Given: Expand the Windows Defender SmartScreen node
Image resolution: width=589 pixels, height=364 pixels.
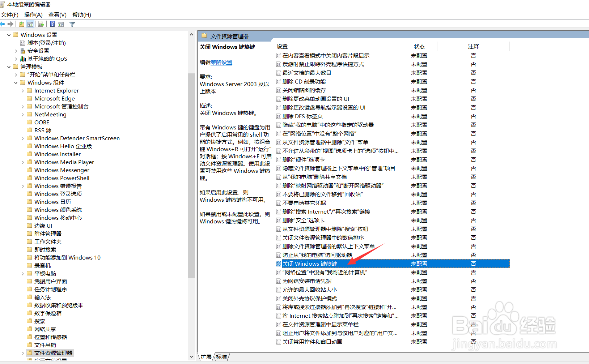Looking at the screenshot, I should click(23, 138).
